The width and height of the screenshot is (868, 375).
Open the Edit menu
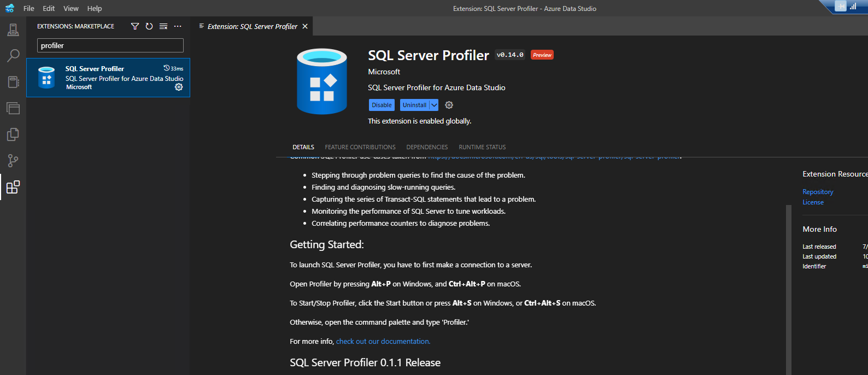49,8
